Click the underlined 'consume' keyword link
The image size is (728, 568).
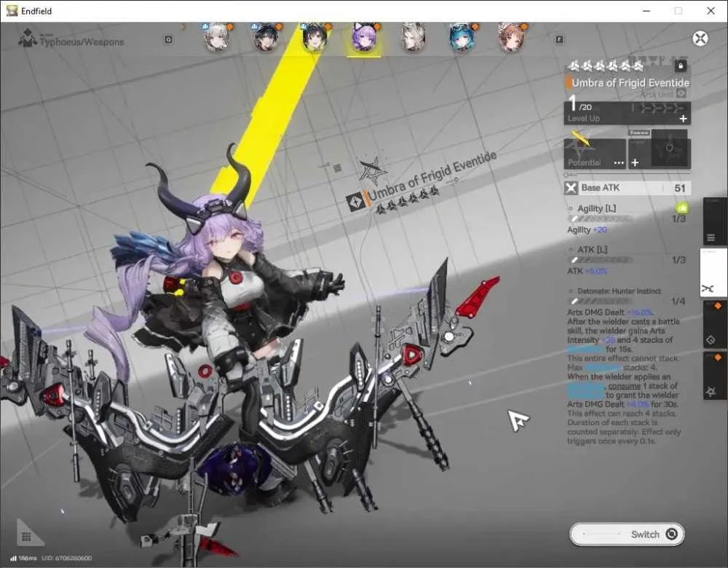[x=624, y=386]
